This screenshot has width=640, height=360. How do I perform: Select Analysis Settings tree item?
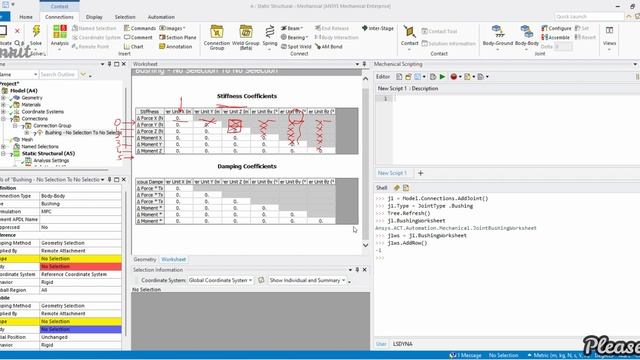[x=51, y=161]
